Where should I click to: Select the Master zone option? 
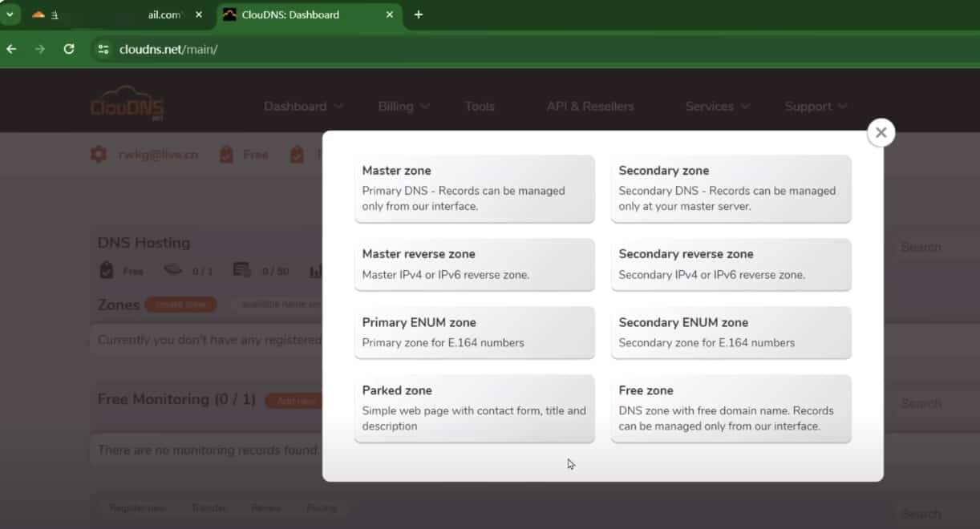click(474, 188)
